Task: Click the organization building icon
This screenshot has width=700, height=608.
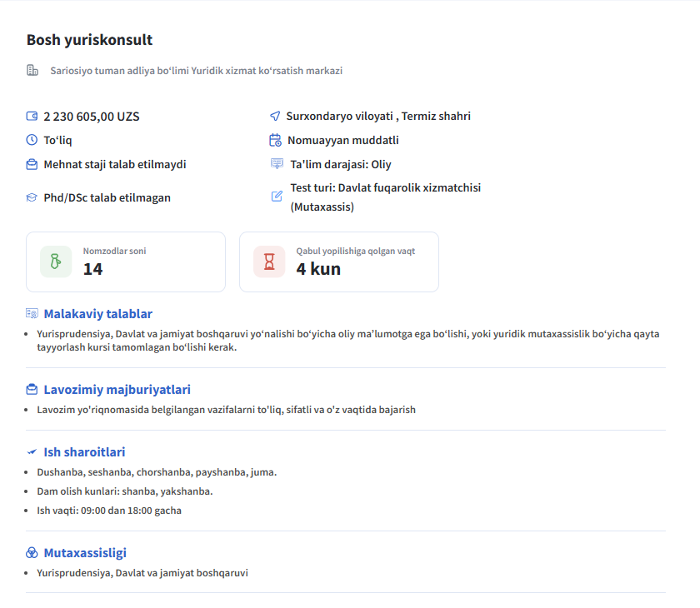Action: (x=32, y=71)
